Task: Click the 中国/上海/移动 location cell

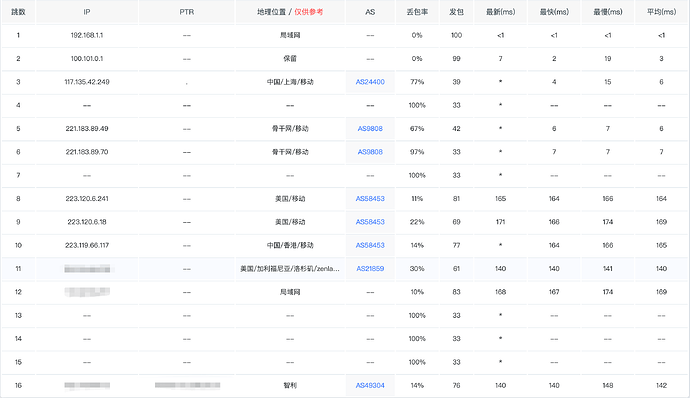Action: (x=290, y=82)
